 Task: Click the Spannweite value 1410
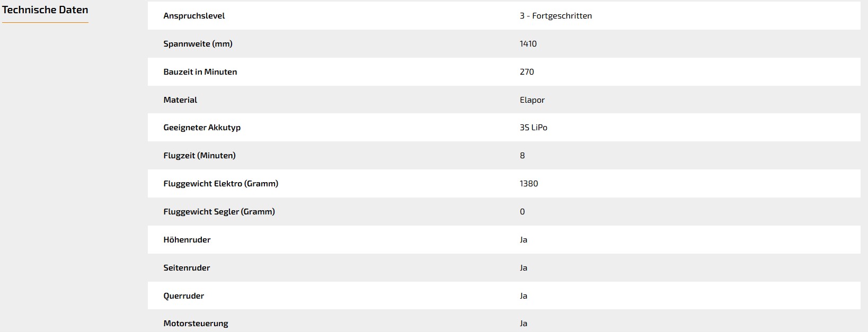[528, 44]
